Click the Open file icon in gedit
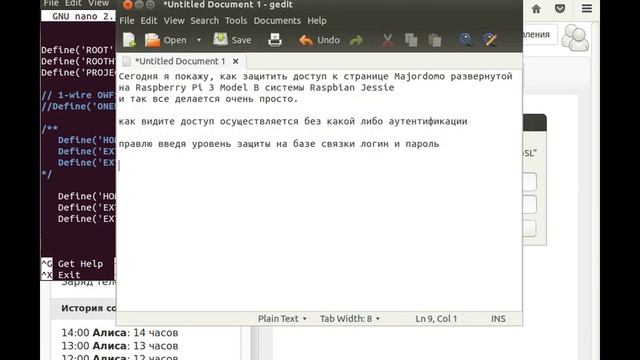The image size is (640, 360). pyautogui.click(x=152, y=40)
